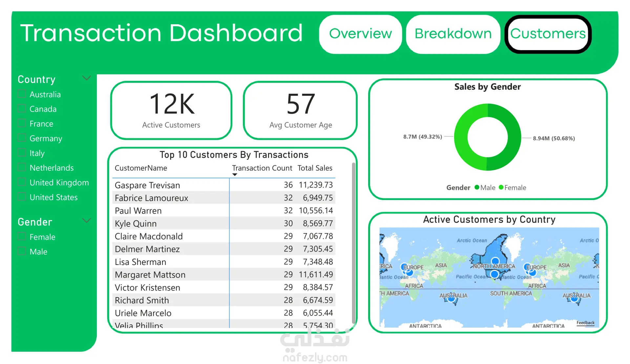The height and width of the screenshot is (364, 630).
Task: Open the Breakdown tab
Action: point(453,34)
